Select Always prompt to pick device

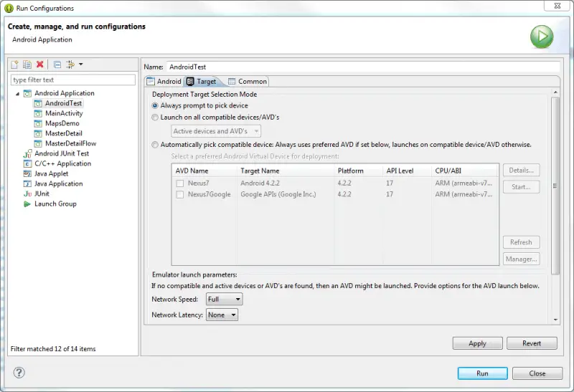click(155, 105)
